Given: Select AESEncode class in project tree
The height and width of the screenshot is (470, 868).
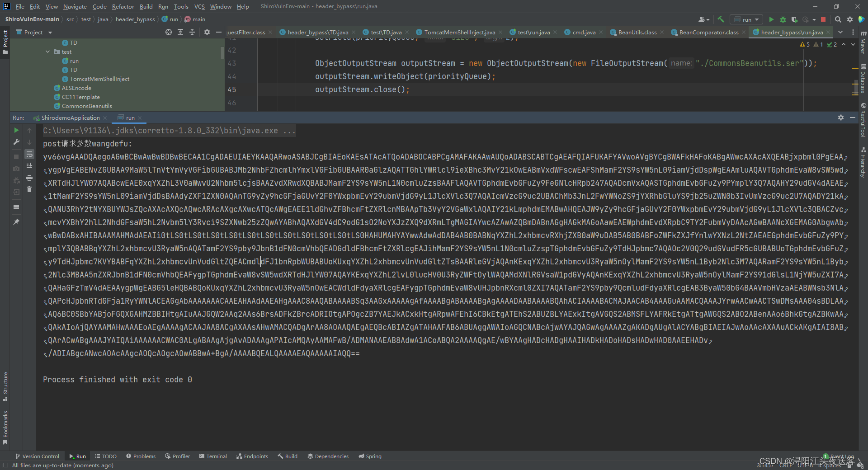Looking at the screenshot, I should pyautogui.click(x=76, y=88).
